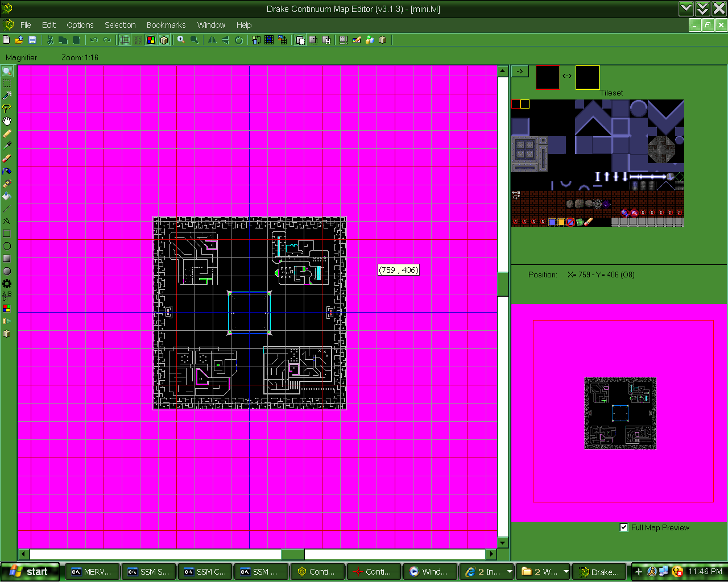Toggle the Full Map Preview checkbox
Image resolution: width=728 pixels, height=582 pixels.
[624, 527]
